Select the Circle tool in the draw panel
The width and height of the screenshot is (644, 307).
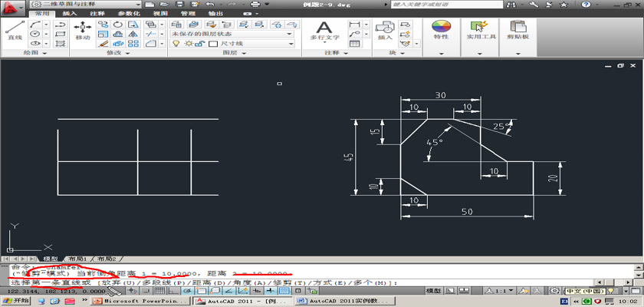coord(35,34)
